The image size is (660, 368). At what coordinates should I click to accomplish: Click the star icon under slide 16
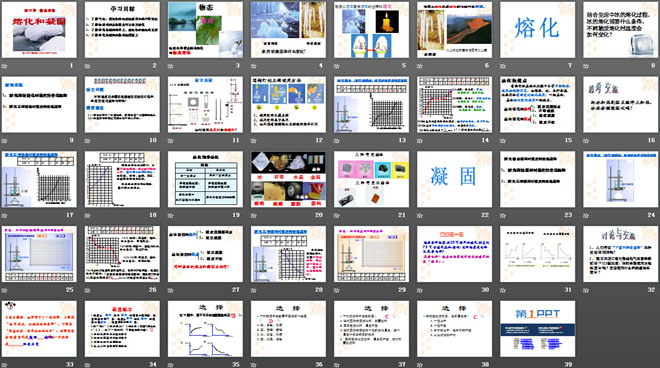coord(586,141)
